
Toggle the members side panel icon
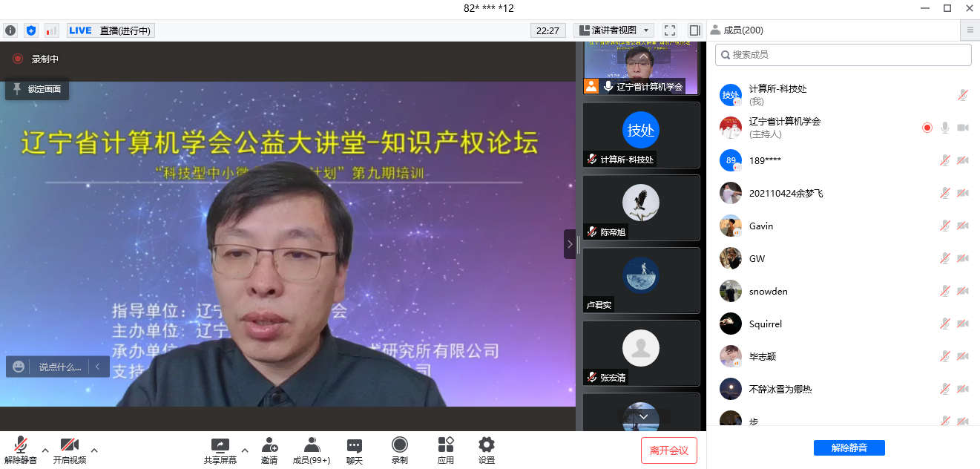tap(694, 30)
